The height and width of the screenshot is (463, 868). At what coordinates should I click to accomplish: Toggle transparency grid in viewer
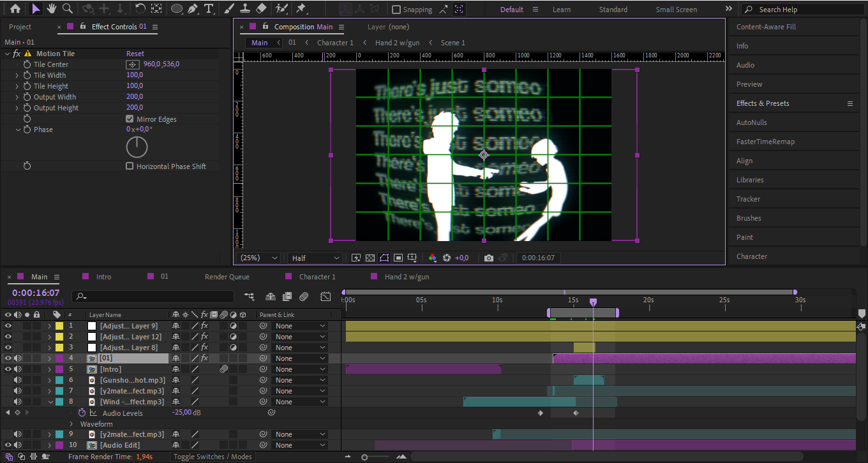coord(370,258)
